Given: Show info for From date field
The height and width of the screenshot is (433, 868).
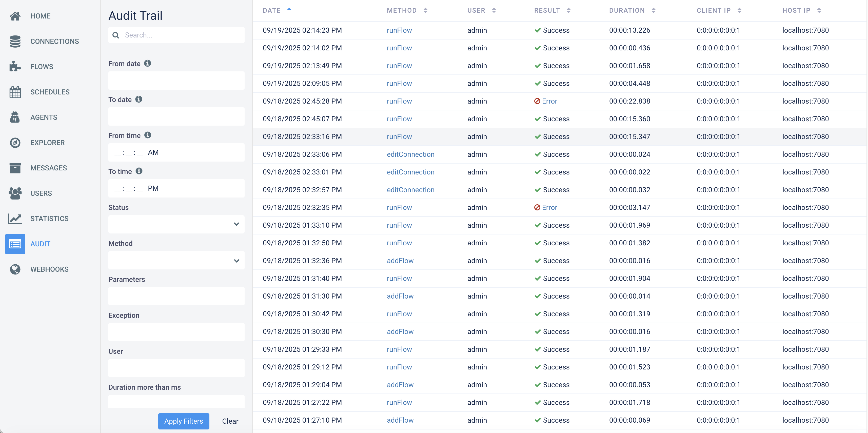Looking at the screenshot, I should click(x=148, y=63).
